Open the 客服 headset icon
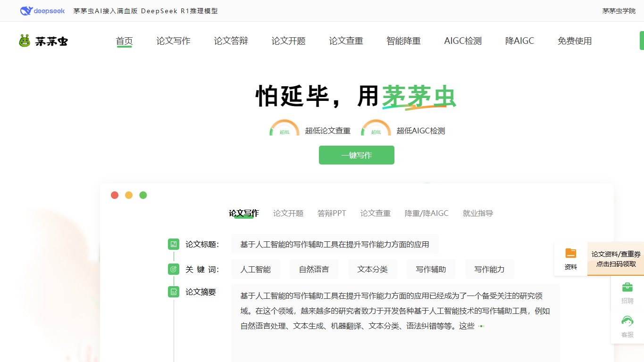The image size is (644, 362). [x=627, y=321]
